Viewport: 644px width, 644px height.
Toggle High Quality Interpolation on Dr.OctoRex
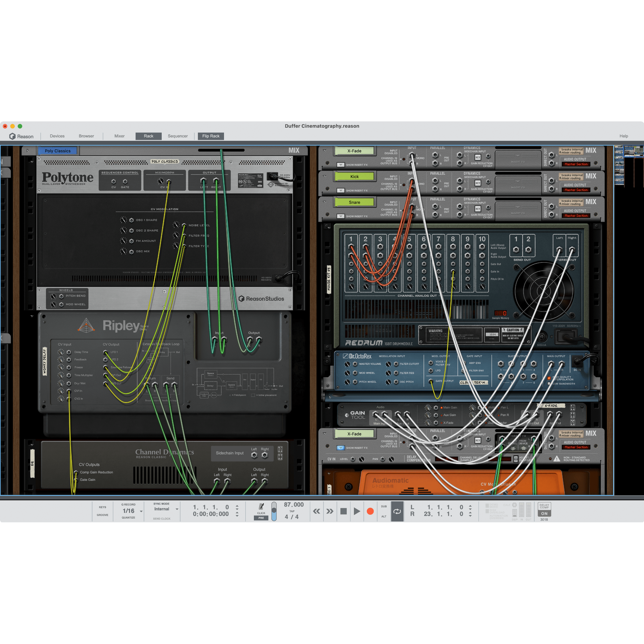[550, 378]
